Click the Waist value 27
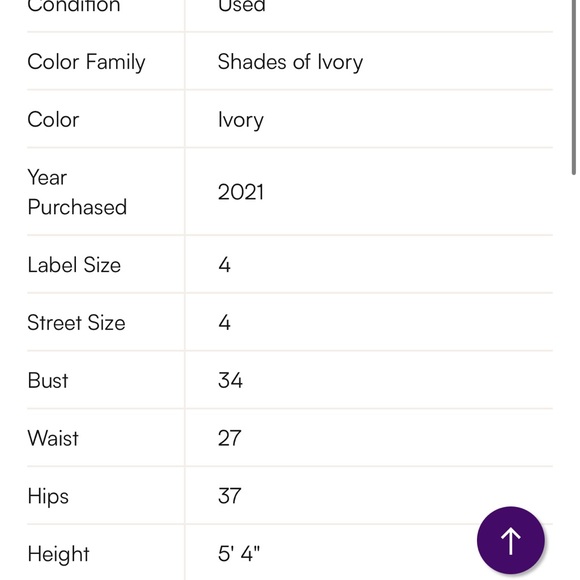580x580 pixels. pos(230,438)
